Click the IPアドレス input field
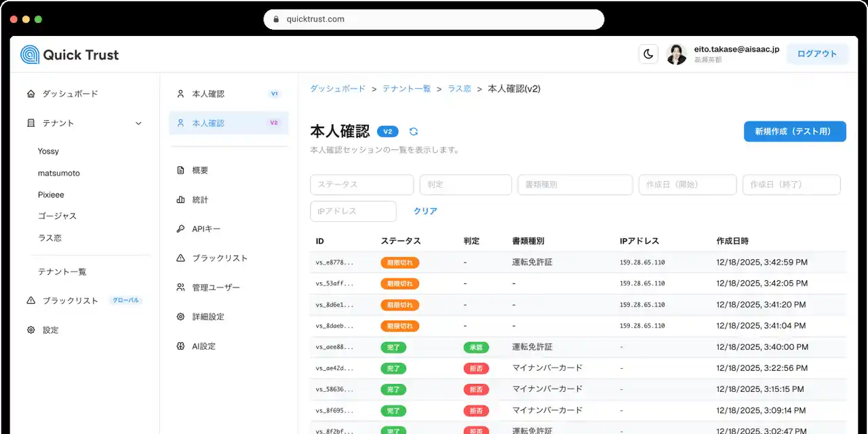The width and height of the screenshot is (868, 434). tap(353, 211)
